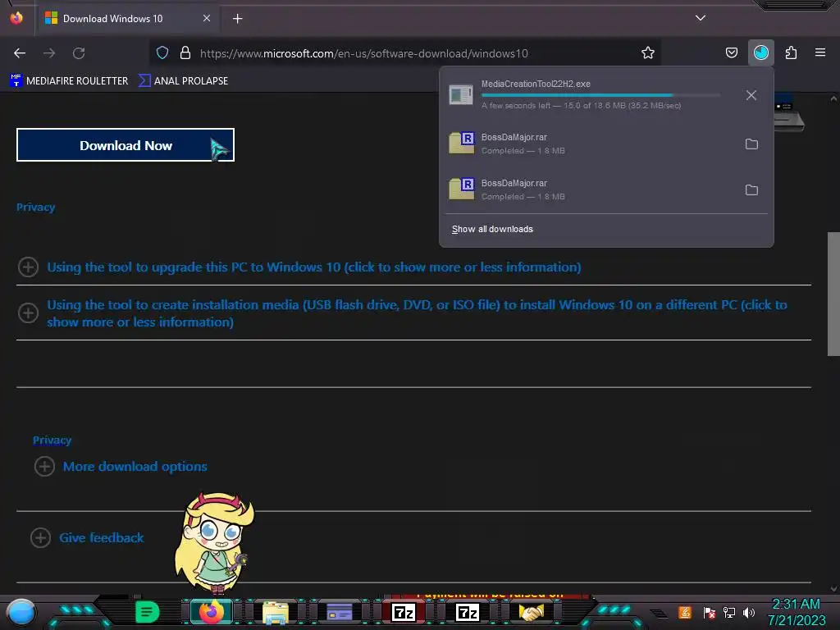840x630 pixels.
Task: Open the second 7-Zip taskbar window
Action: pos(467,612)
